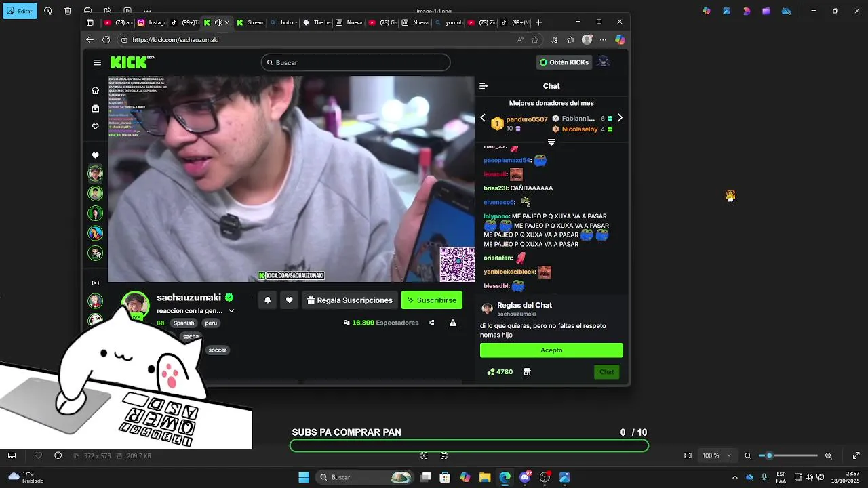This screenshot has height=488, width=868.
Task: Open Clipchamp icon in Photos title bar
Action: [x=766, y=11]
